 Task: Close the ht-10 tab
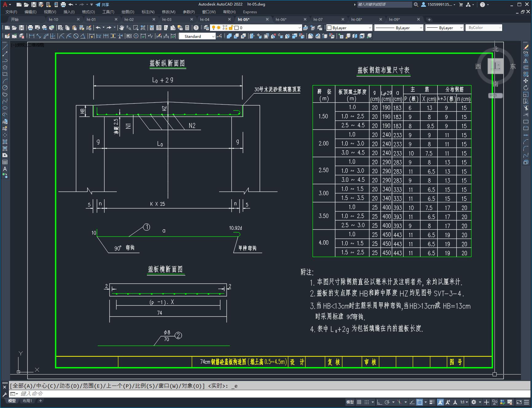click(x=78, y=19)
